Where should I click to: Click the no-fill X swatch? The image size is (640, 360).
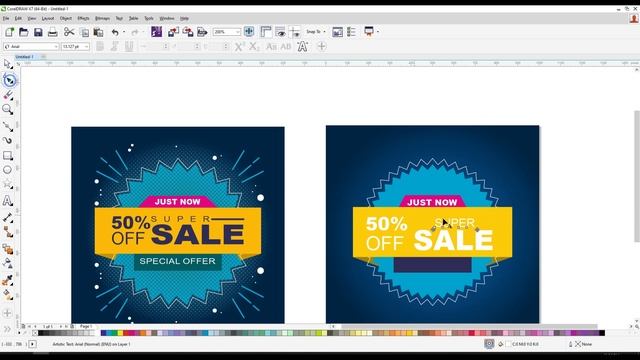point(35,333)
